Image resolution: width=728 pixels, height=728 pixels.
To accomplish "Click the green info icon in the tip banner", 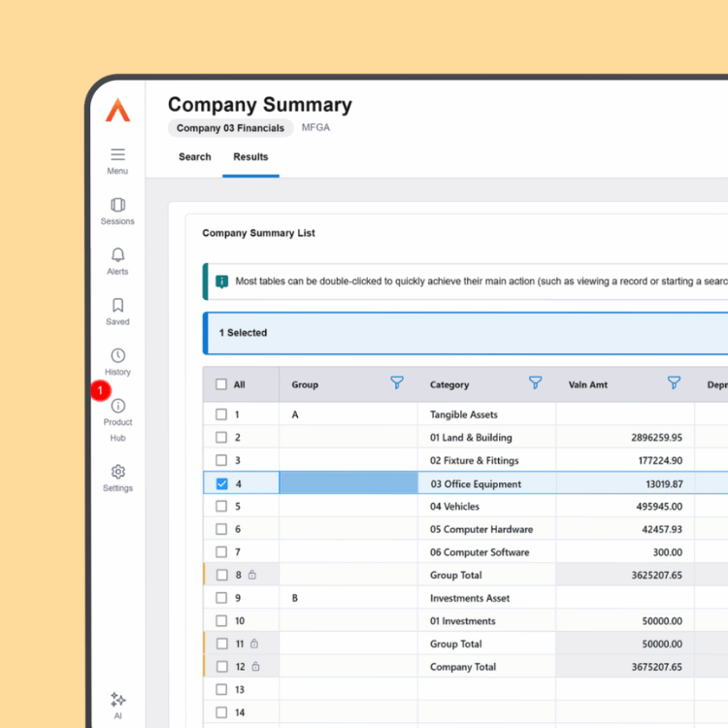I will point(222,281).
